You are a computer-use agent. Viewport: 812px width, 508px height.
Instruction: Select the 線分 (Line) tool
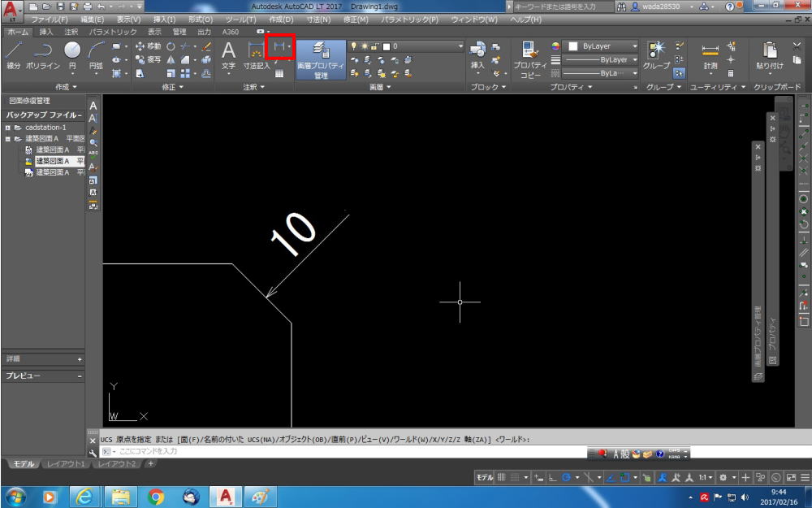pos(14,56)
